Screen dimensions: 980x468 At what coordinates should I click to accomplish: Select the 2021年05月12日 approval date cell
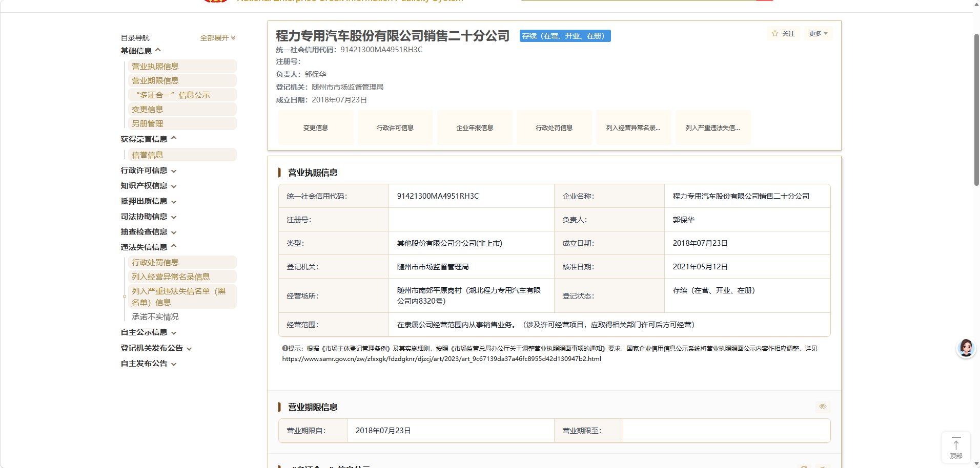click(747, 267)
